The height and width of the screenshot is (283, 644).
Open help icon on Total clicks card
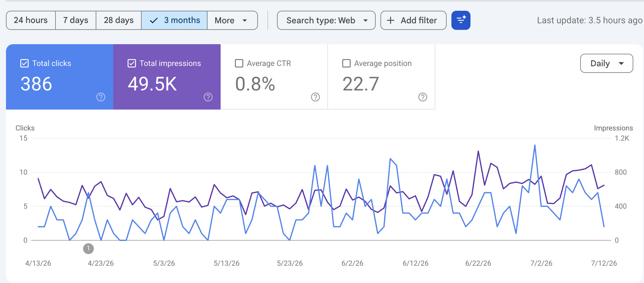pos(101,97)
